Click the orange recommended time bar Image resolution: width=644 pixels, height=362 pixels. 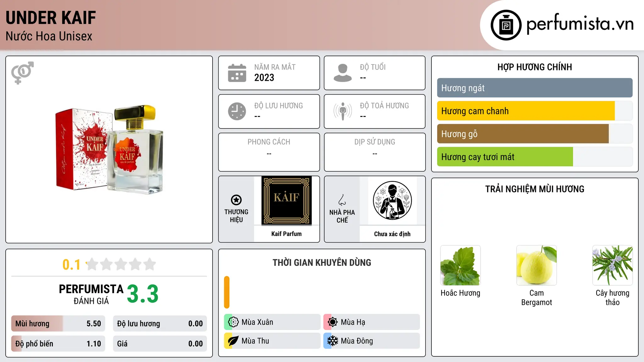227,292
